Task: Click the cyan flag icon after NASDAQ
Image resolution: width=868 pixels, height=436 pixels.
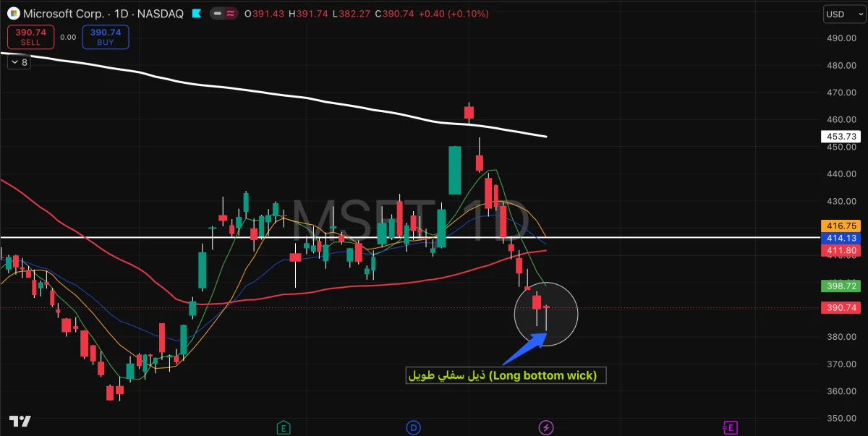Action: click(195, 14)
